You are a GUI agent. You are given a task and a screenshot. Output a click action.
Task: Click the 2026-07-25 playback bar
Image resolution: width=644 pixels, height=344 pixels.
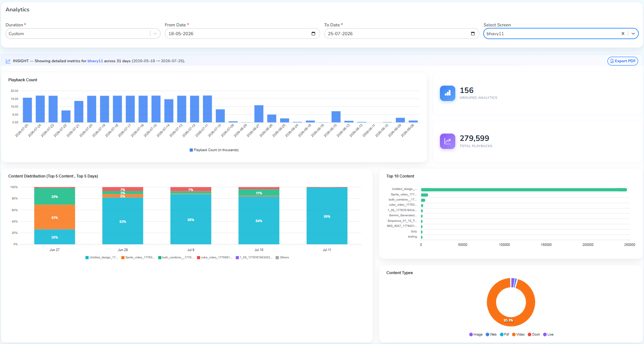point(27,110)
